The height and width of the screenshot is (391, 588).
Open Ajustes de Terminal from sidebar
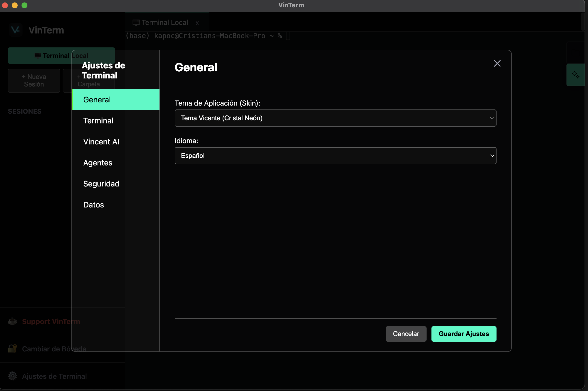(54, 376)
